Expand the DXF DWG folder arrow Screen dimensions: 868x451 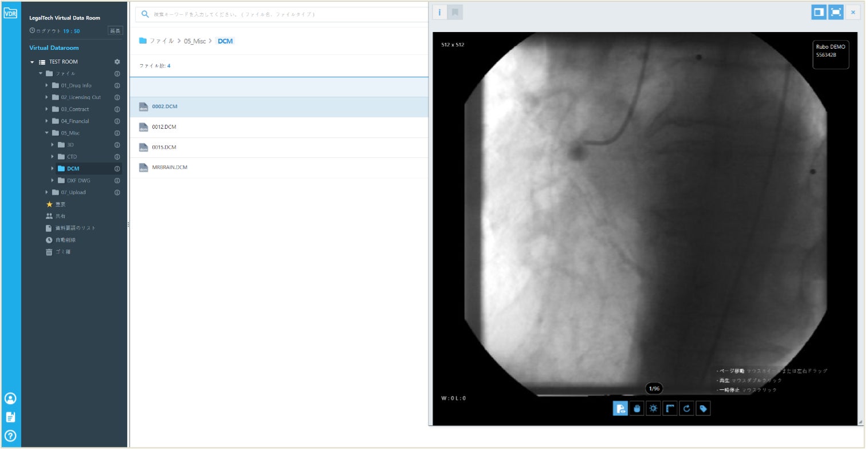pyautogui.click(x=53, y=181)
